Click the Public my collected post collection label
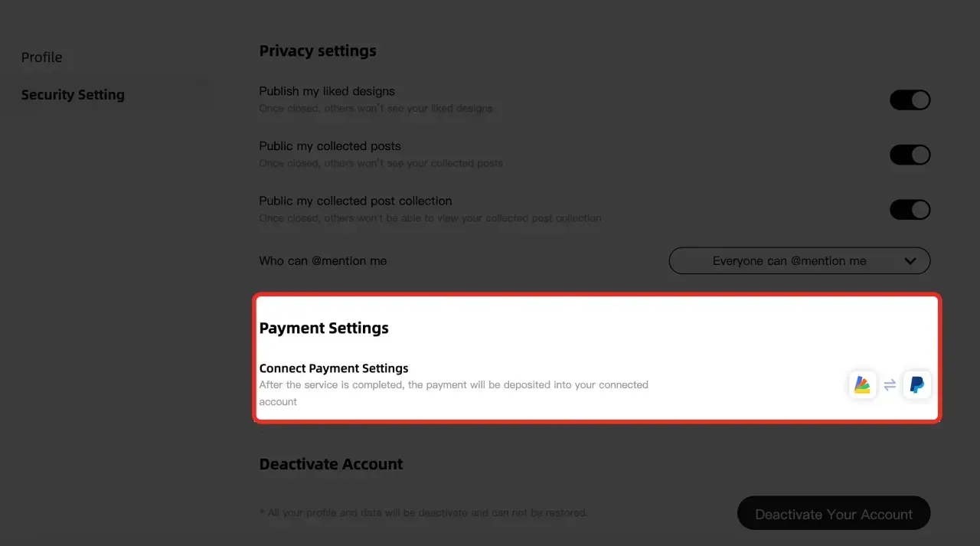The width and height of the screenshot is (980, 546). [x=355, y=201]
